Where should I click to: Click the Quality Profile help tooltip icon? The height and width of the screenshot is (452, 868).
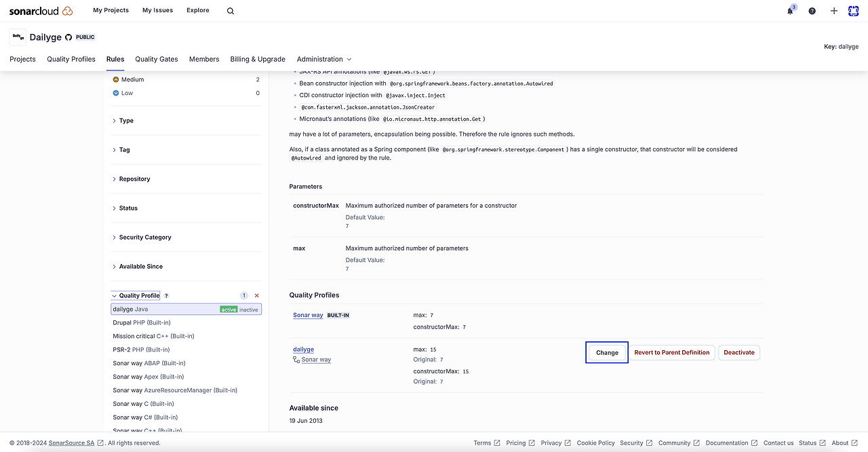167,296
